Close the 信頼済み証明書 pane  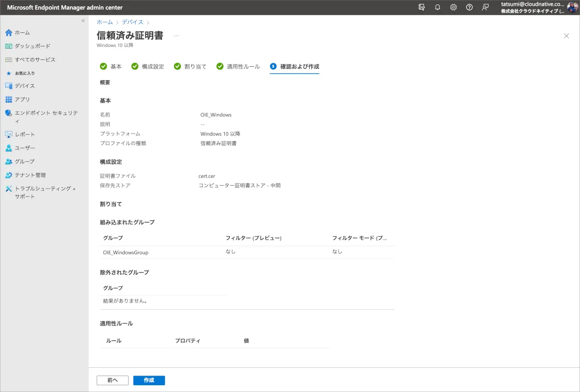point(566,36)
